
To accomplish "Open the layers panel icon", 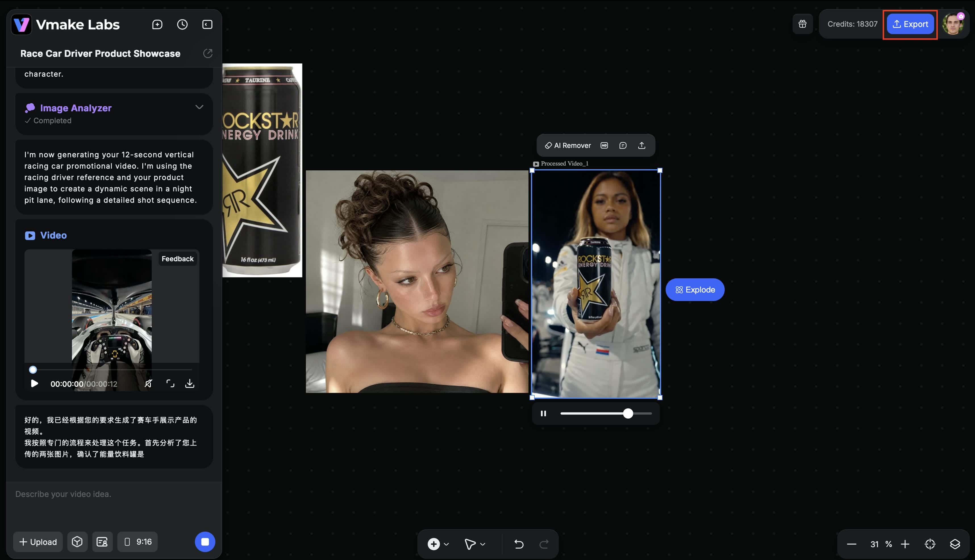I will tap(955, 544).
